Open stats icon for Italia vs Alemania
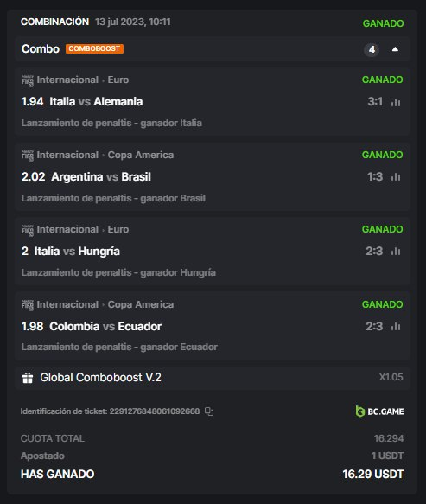Image resolution: width=426 pixels, height=504 pixels. coord(396,102)
